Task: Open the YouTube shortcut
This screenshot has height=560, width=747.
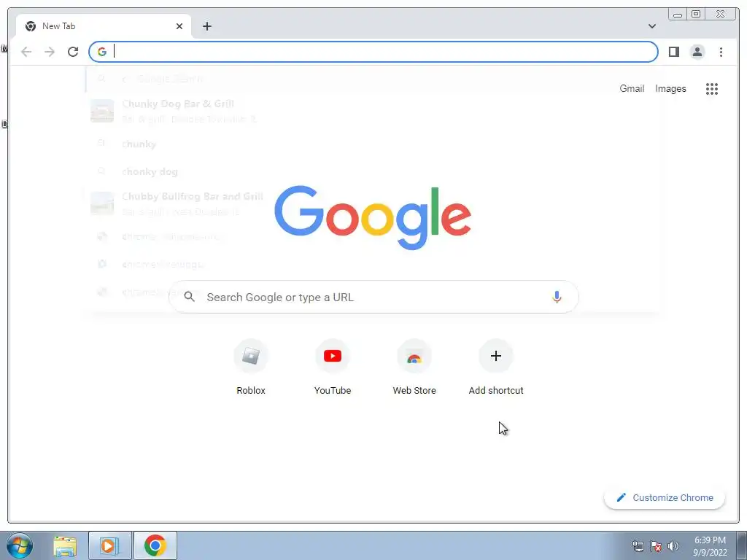Action: point(333,367)
